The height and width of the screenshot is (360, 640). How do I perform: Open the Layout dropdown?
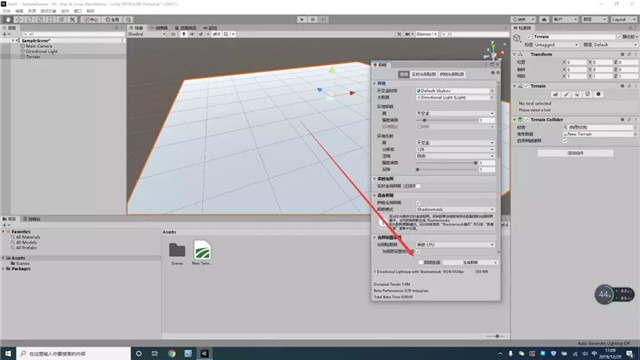(623, 20)
